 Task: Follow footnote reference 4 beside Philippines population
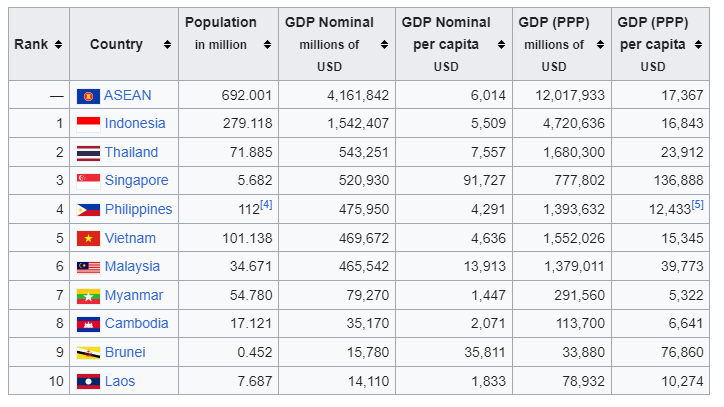click(x=266, y=205)
